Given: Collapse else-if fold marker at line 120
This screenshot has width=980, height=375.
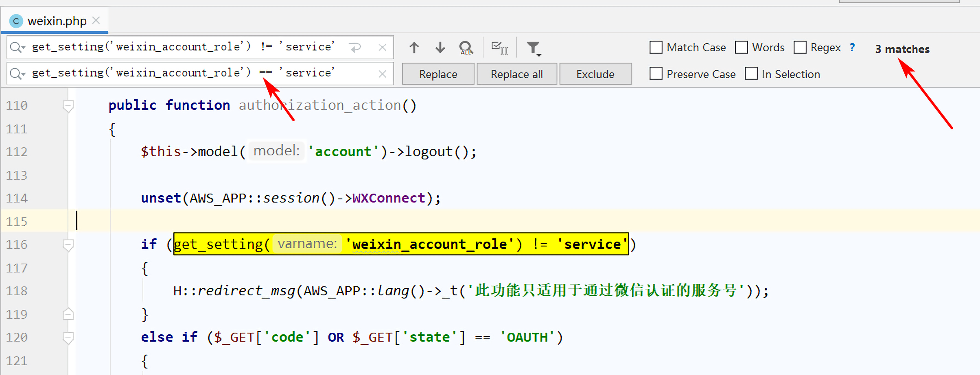Looking at the screenshot, I should point(68,338).
